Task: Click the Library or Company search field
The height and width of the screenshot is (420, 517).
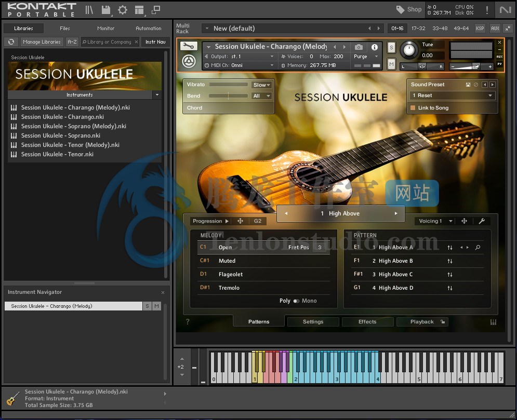Action: 109,42
